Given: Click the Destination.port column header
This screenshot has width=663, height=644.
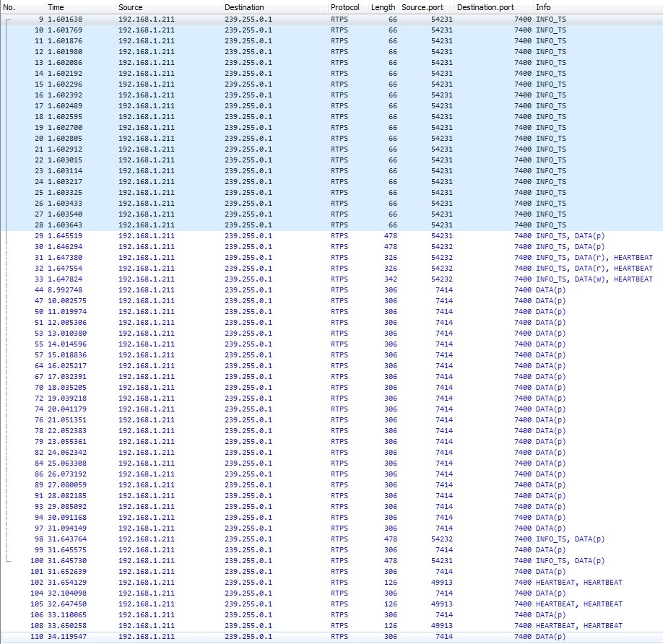Looking at the screenshot, I should (x=494, y=7).
